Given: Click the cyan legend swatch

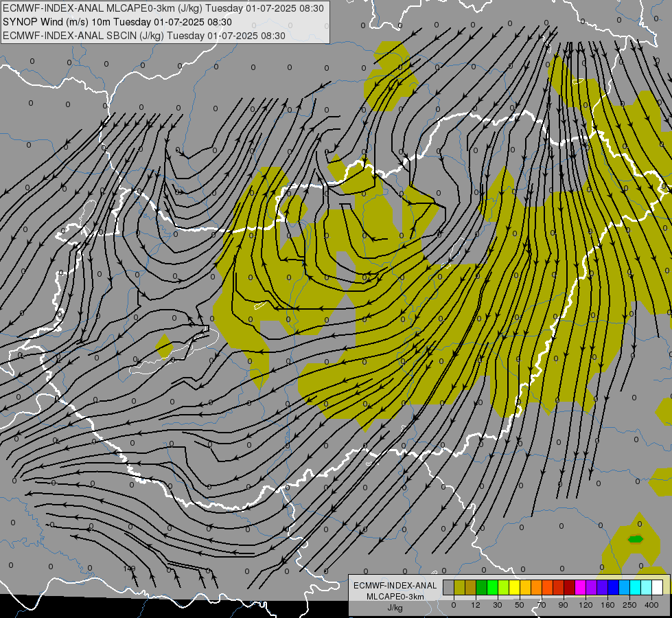Looking at the screenshot, I should click(x=635, y=587).
